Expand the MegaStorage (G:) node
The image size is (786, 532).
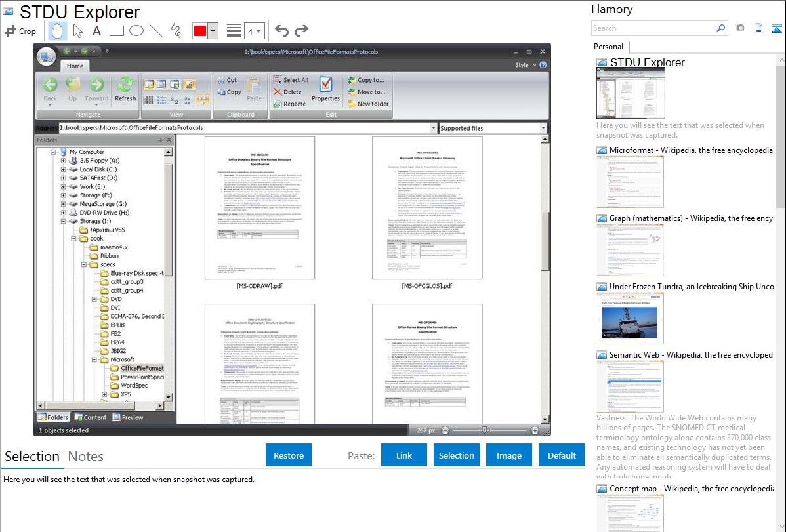pos(63,204)
